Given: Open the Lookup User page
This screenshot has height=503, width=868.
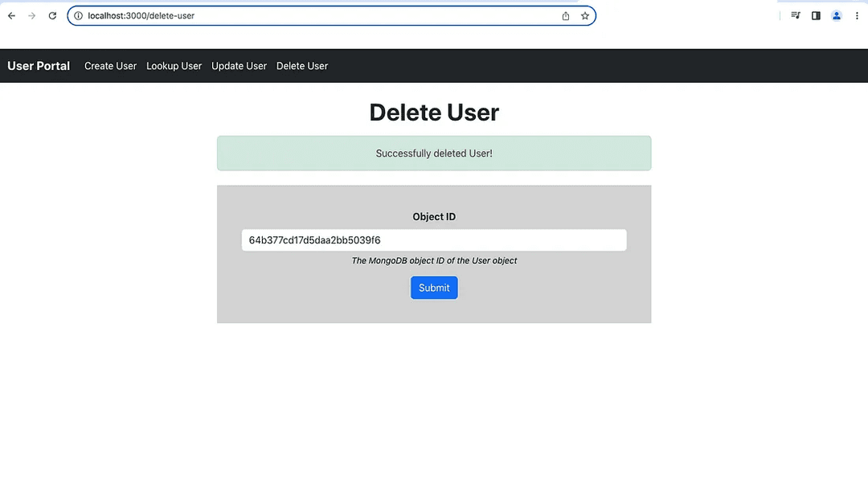Looking at the screenshot, I should 174,66.
